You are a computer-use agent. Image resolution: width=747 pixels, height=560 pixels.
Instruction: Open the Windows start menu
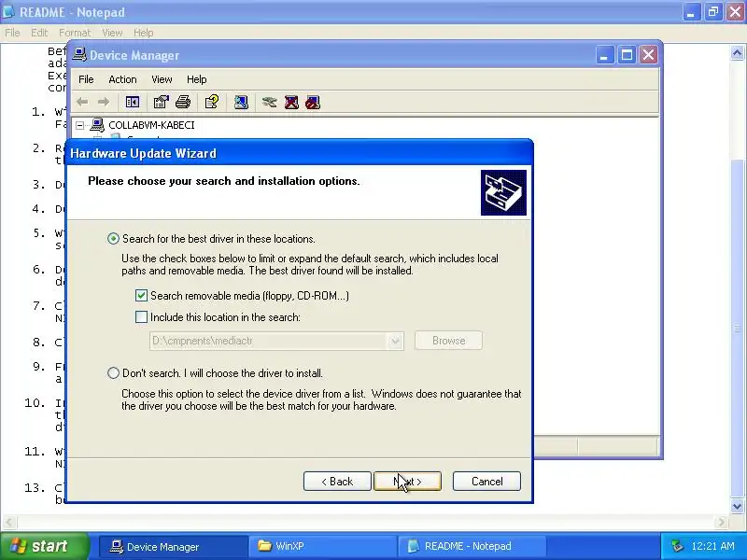(x=44, y=546)
